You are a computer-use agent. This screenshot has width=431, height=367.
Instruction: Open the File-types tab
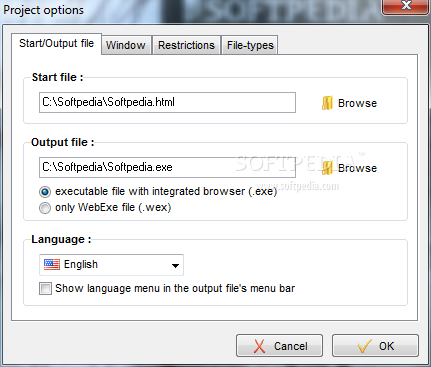(250, 45)
